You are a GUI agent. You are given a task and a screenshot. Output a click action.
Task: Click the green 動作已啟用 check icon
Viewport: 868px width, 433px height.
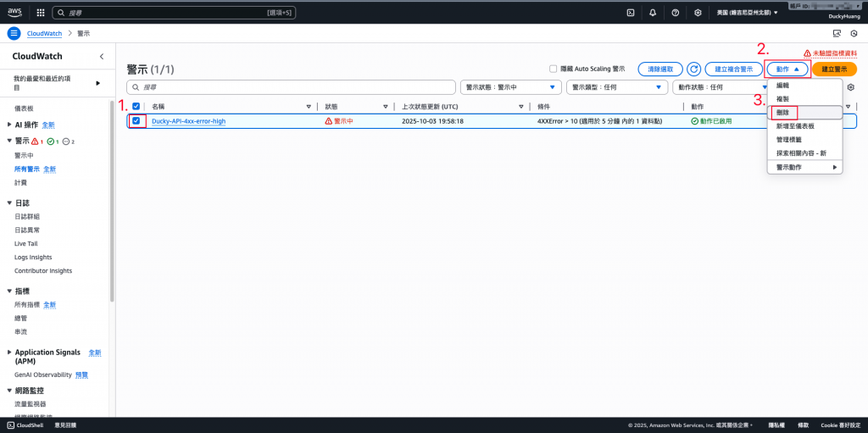pos(695,121)
